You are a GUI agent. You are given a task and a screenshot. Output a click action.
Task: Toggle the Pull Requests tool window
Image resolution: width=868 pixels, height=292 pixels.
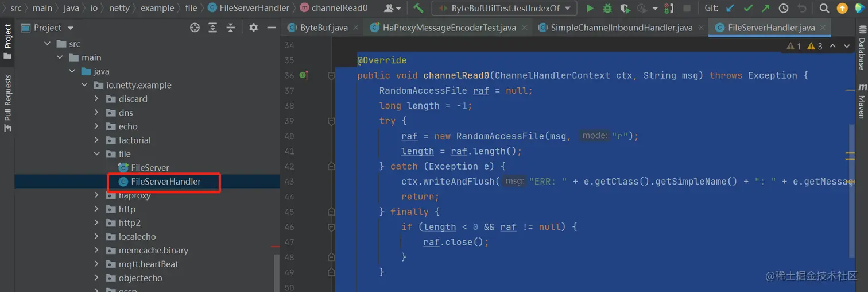pos(7,103)
